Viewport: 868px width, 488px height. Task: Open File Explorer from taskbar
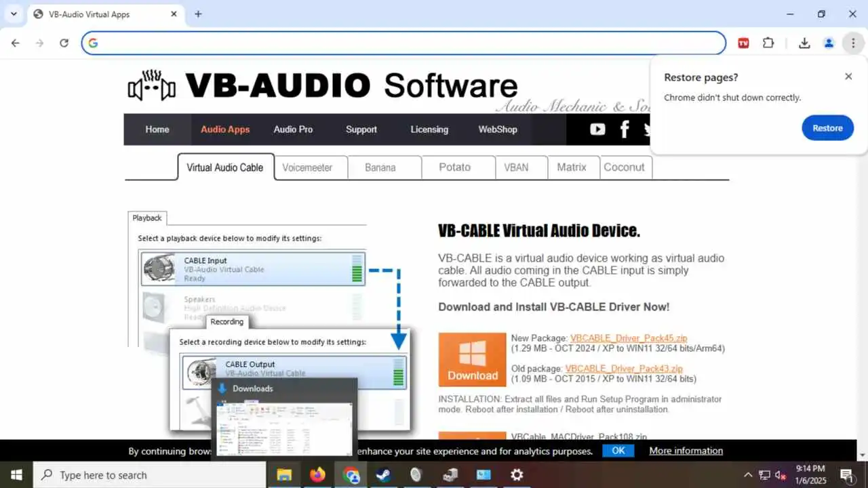[x=284, y=474]
